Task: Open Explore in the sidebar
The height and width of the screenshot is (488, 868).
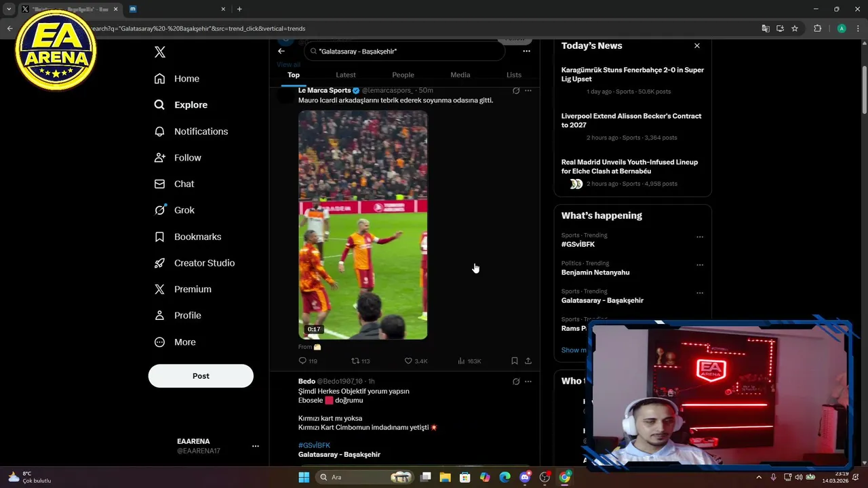Action: pos(181,105)
